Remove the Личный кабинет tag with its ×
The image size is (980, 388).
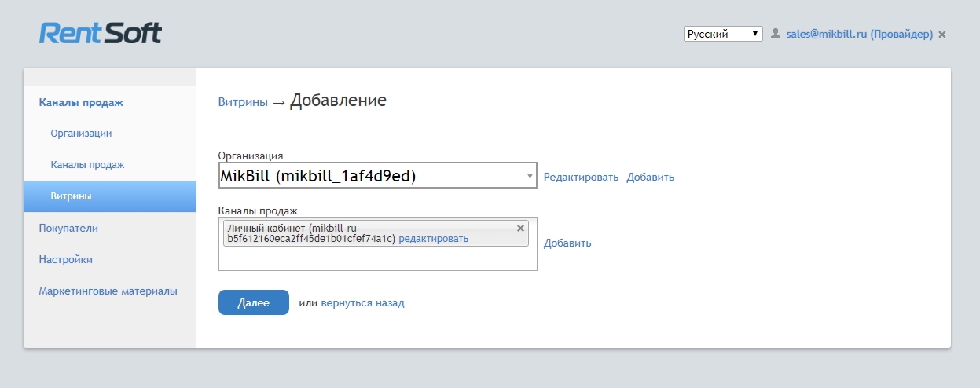[x=520, y=228]
